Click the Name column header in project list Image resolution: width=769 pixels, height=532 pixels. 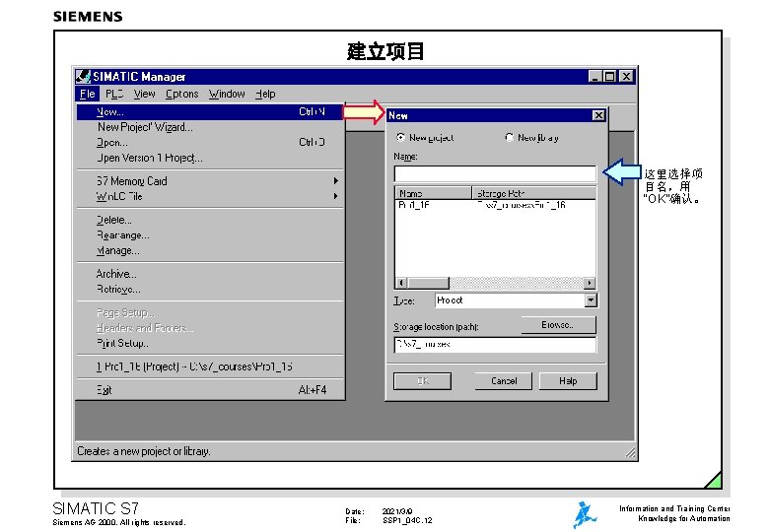(x=433, y=193)
